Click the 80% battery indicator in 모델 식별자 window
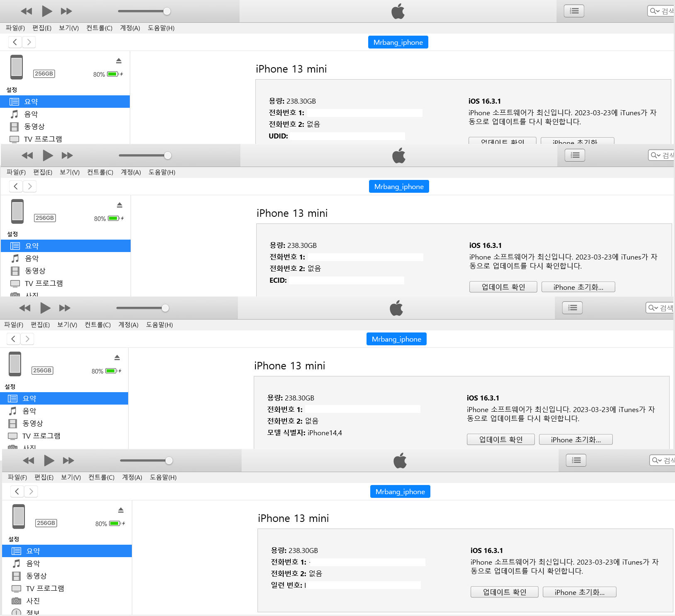The width and height of the screenshot is (675, 616). (107, 371)
